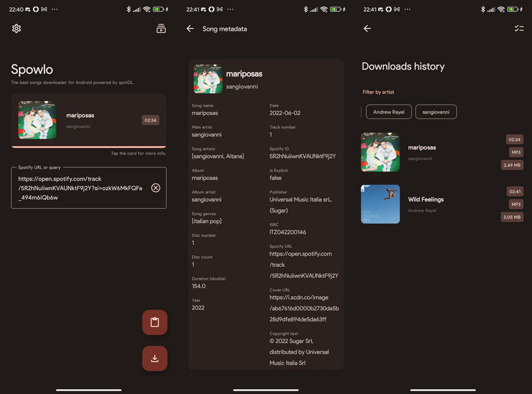Tap download progress bar under mariposas card
Viewport: 532px width, 394px height.
click(88, 147)
